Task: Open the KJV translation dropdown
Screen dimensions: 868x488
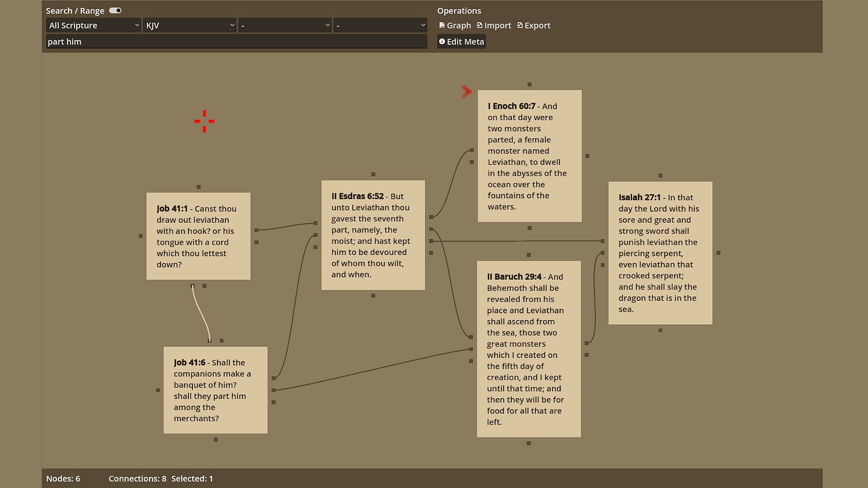Action: click(190, 25)
